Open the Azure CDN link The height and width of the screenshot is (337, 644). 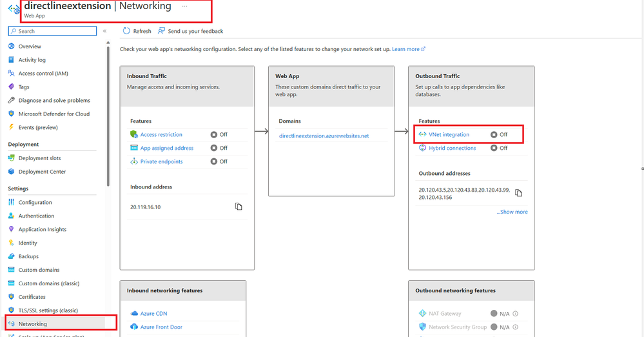pos(153,314)
